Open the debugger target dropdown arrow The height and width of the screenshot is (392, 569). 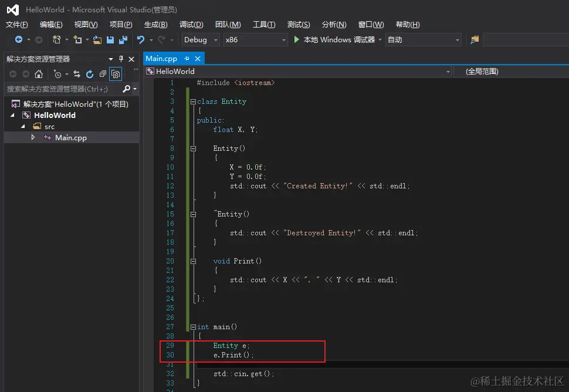pos(380,39)
